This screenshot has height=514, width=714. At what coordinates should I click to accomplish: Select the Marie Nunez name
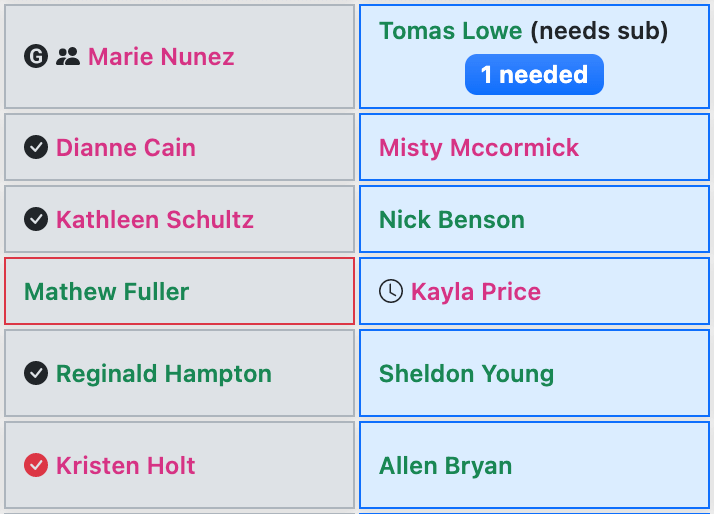pyautogui.click(x=161, y=57)
